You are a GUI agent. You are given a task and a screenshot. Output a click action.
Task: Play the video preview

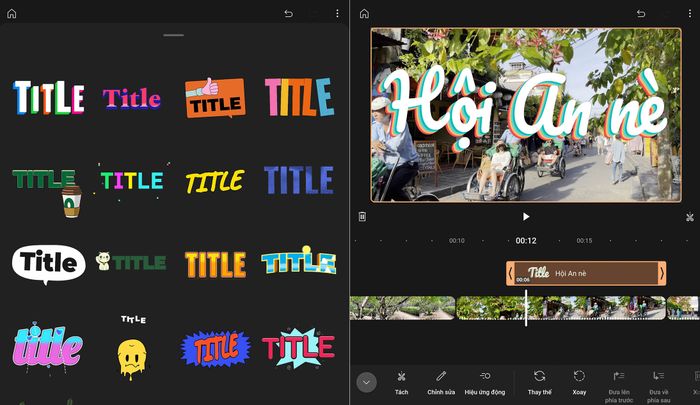tap(526, 217)
